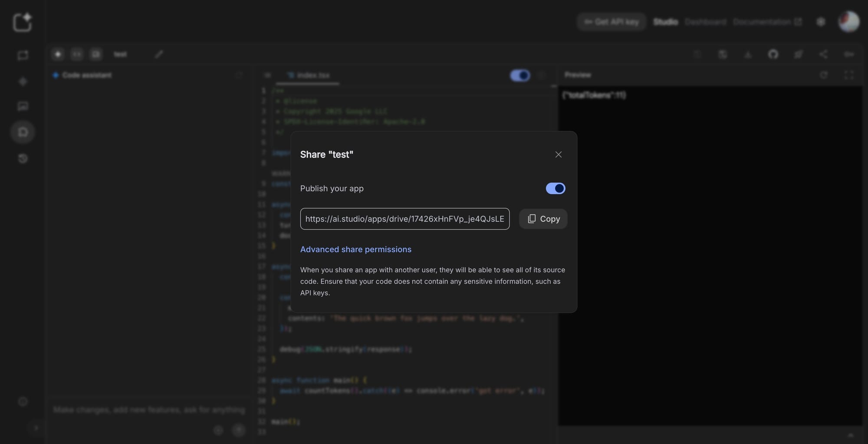Viewport: 868px width, 444px height.
Task: Click the Get API key button
Action: click(x=611, y=21)
